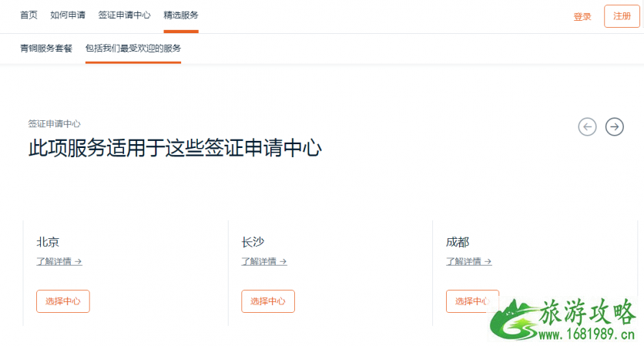Click the 成都 card title
Image resolution: width=644 pixels, height=346 pixels.
coord(458,242)
